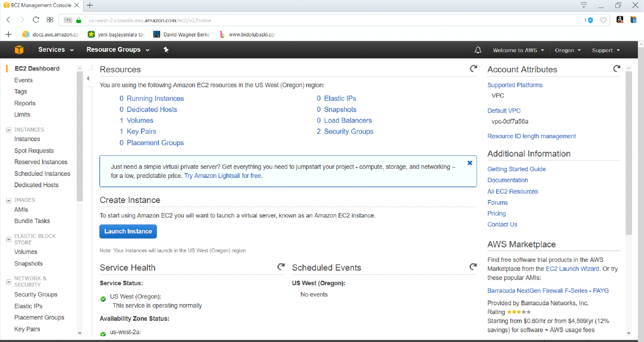Click the pin shortcut icon in navbar
The height and width of the screenshot is (342, 644).
[166, 50]
